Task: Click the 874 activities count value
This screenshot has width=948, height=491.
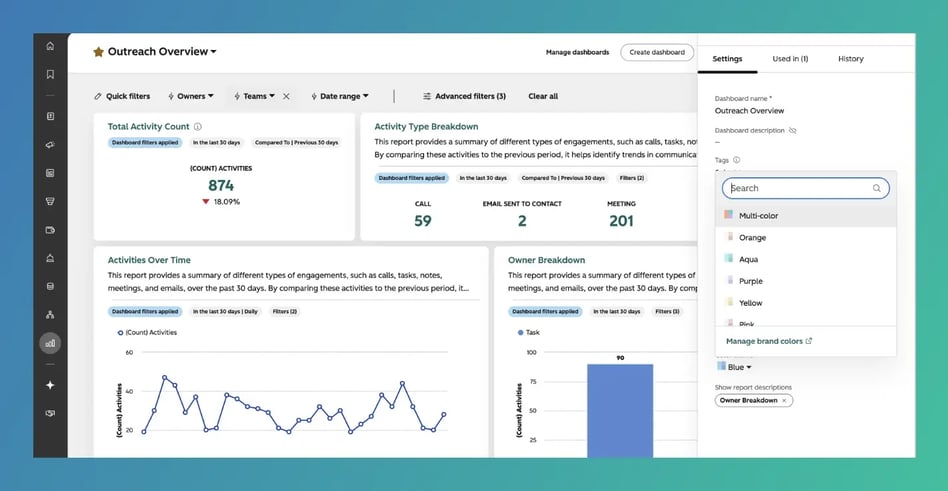Action: [221, 185]
